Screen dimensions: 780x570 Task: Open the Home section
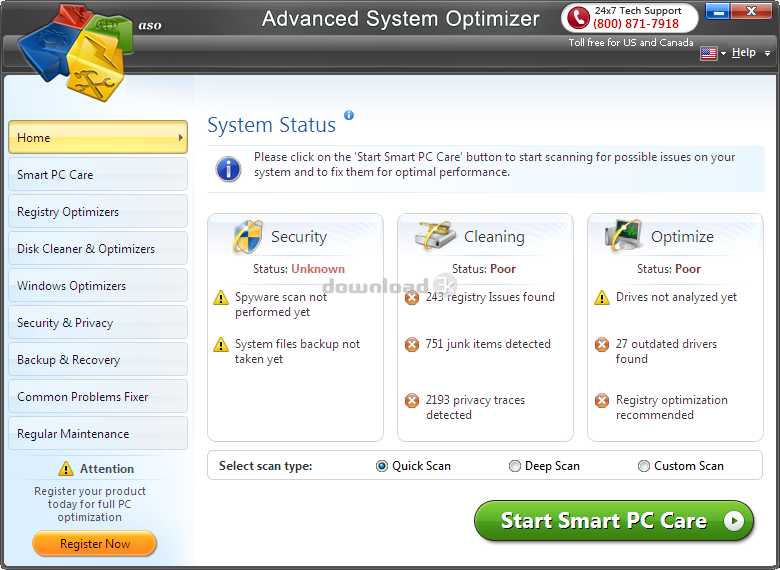(98, 137)
